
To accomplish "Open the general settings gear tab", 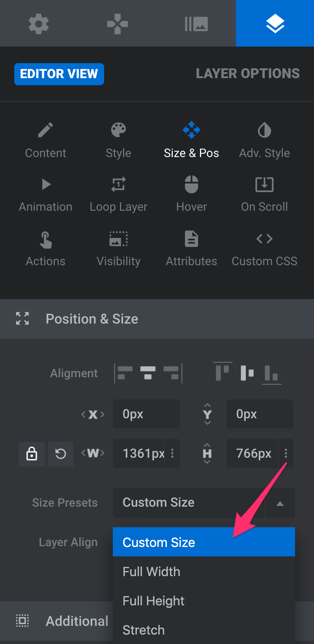I will pyautogui.click(x=39, y=24).
